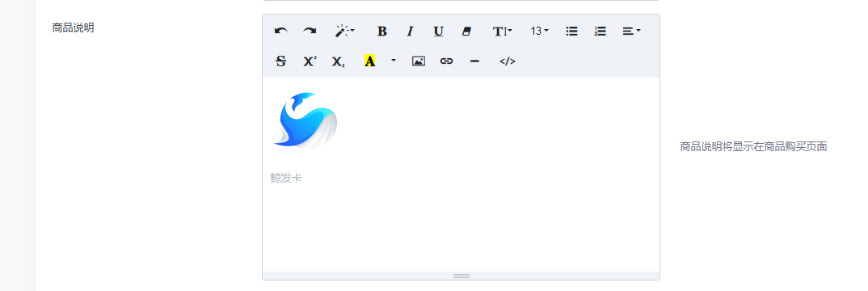This screenshot has height=291, width=868.
Task: Click the 鲸发卡 text in the editor
Action: (286, 178)
